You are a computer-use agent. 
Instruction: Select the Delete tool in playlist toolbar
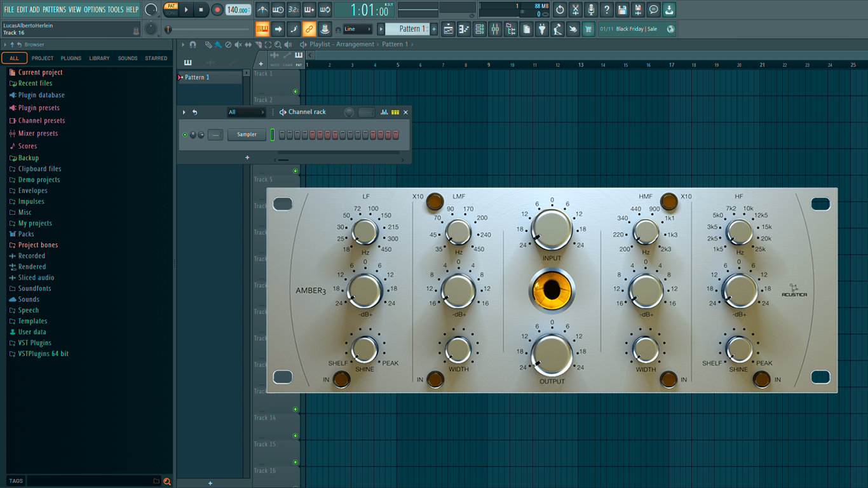228,44
